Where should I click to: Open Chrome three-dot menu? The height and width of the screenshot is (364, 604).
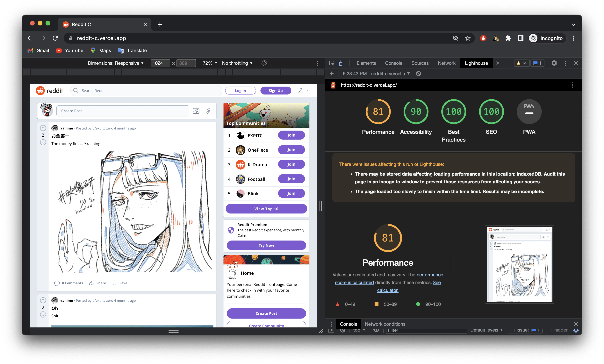(574, 38)
